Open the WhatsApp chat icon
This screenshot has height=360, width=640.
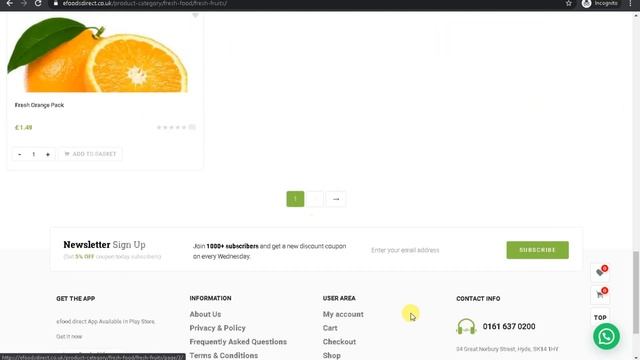(606, 336)
